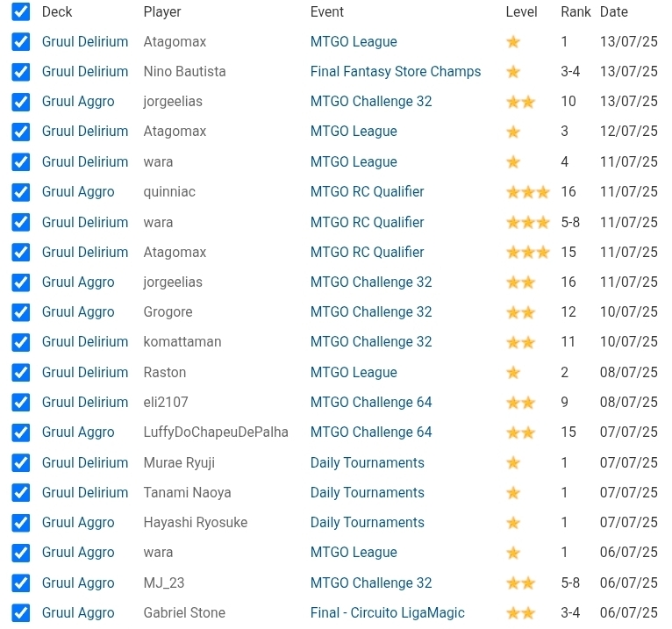Click the rank 2 in Raston row
The image size is (672, 629).
(x=564, y=372)
